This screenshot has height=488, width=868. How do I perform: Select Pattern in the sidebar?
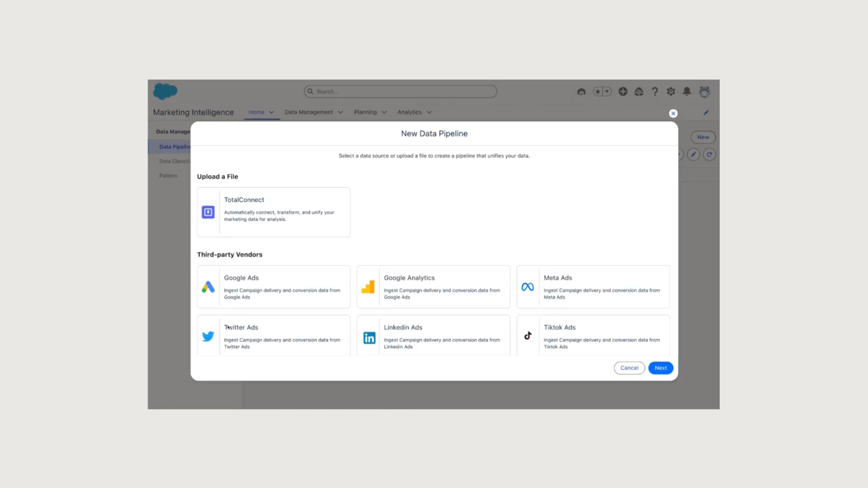click(x=168, y=175)
